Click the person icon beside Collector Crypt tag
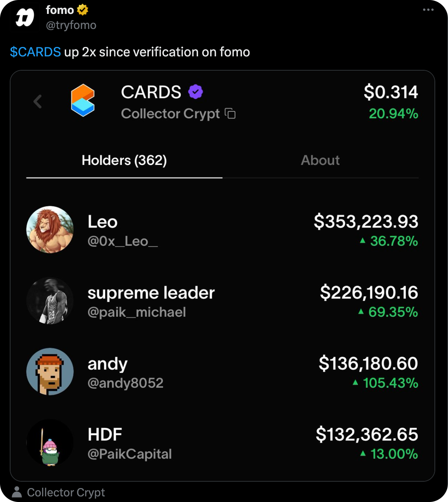Image resolution: width=448 pixels, height=502 pixels. pyautogui.click(x=17, y=492)
